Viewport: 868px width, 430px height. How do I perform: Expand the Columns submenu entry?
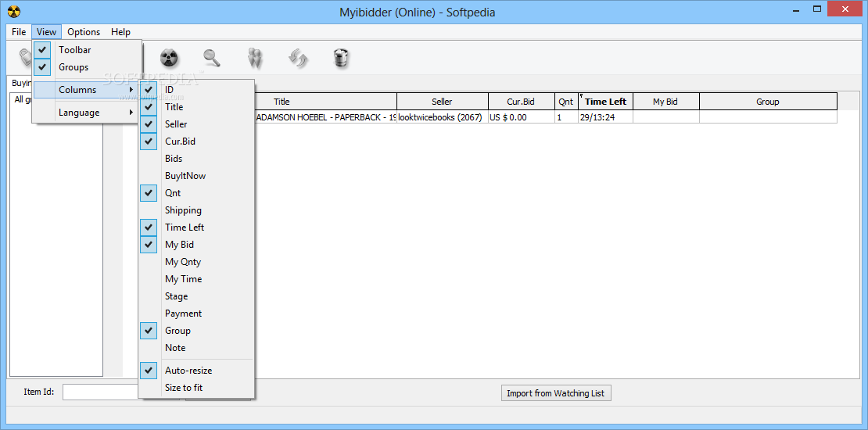pyautogui.click(x=88, y=90)
